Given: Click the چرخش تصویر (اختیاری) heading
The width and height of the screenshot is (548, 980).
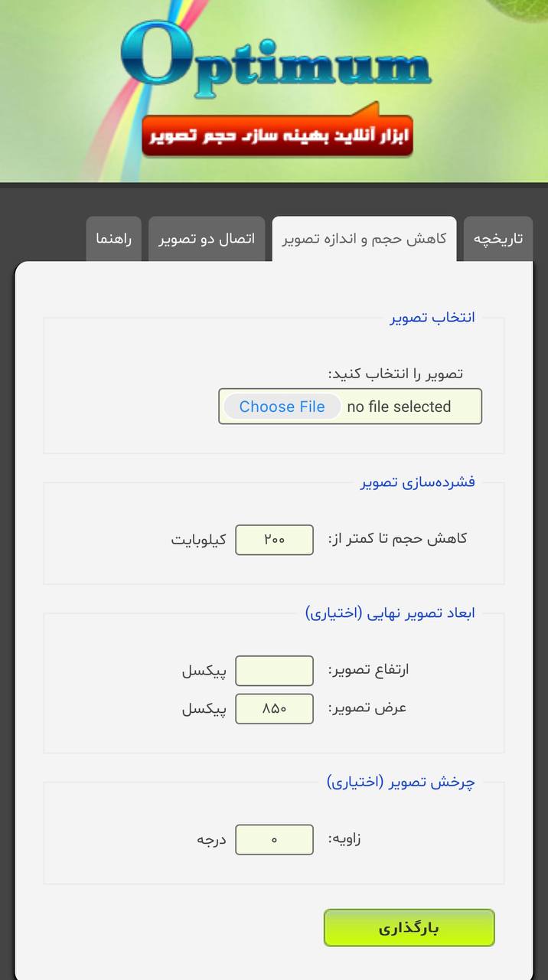Looking at the screenshot, I should pos(400,782).
